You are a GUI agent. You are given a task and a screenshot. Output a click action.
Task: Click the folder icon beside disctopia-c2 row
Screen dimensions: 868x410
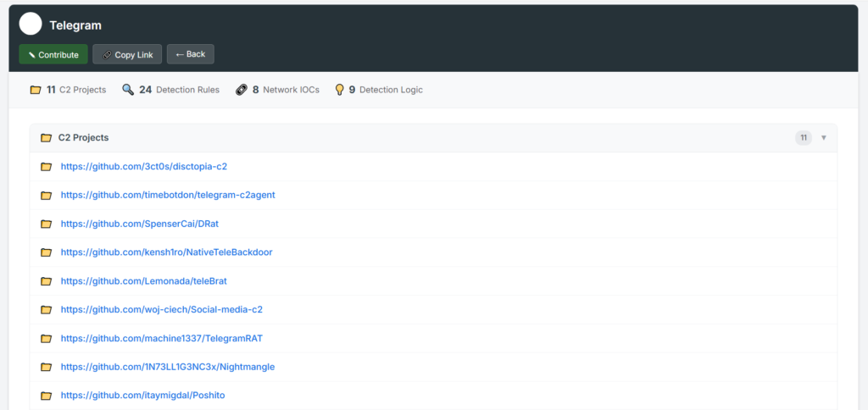pos(46,167)
